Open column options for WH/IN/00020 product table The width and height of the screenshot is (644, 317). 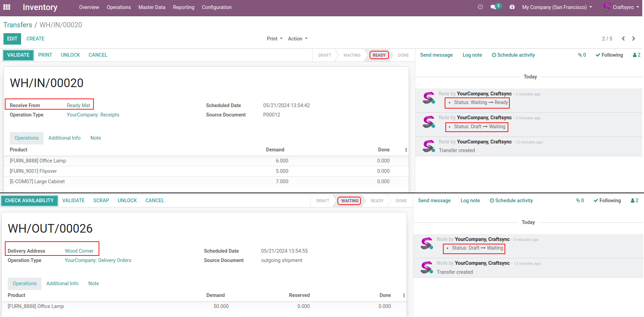click(x=406, y=150)
